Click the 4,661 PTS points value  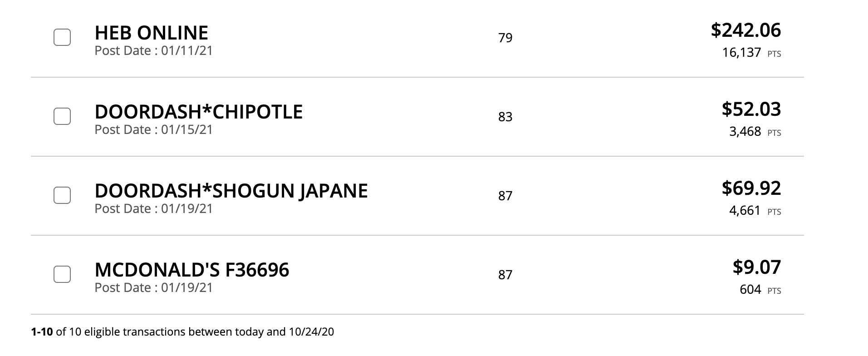pos(755,211)
